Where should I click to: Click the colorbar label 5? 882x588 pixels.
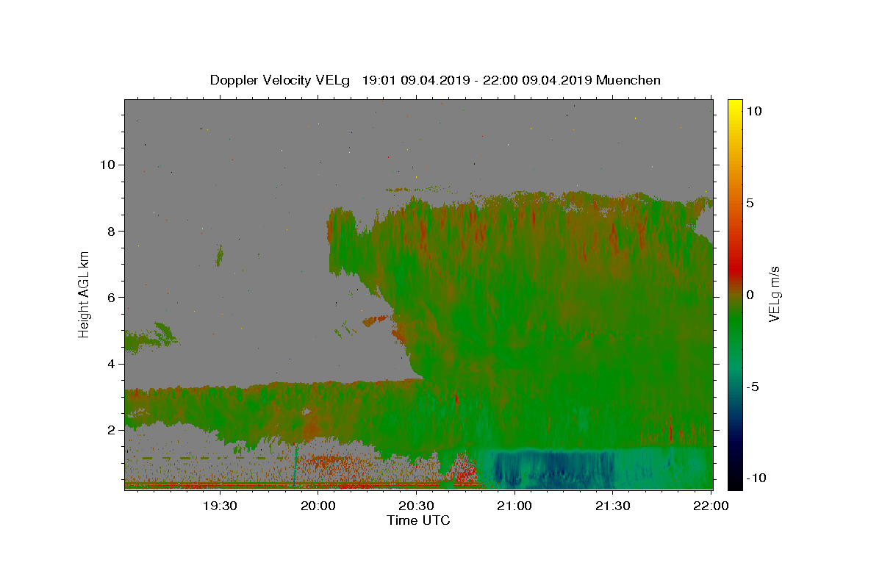(750, 203)
